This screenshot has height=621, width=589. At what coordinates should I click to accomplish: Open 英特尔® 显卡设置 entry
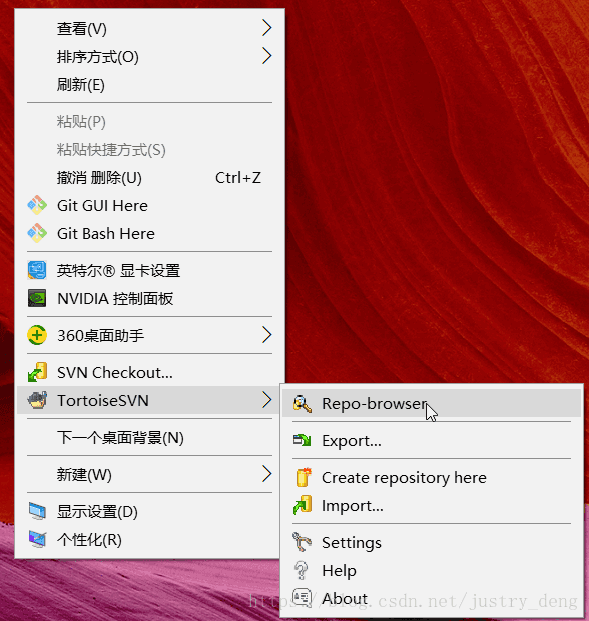(x=150, y=270)
